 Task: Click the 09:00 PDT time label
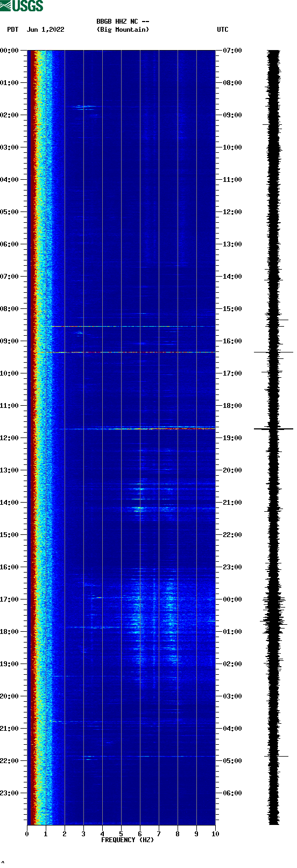[x=10, y=341]
